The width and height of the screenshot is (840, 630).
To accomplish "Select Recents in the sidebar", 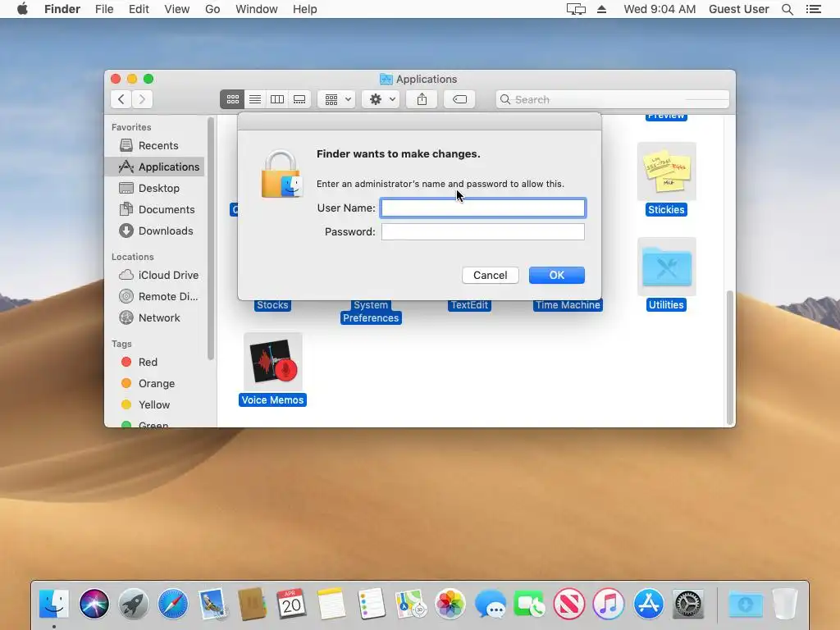I will point(154,145).
